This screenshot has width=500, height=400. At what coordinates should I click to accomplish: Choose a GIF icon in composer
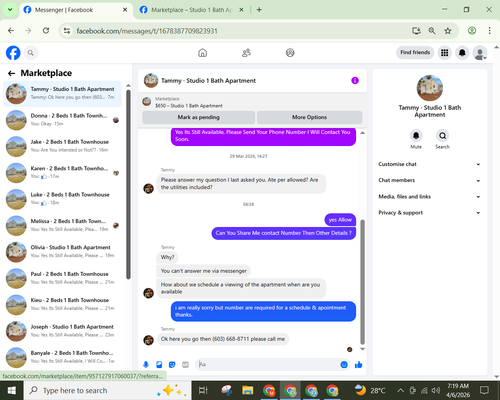coord(185,365)
